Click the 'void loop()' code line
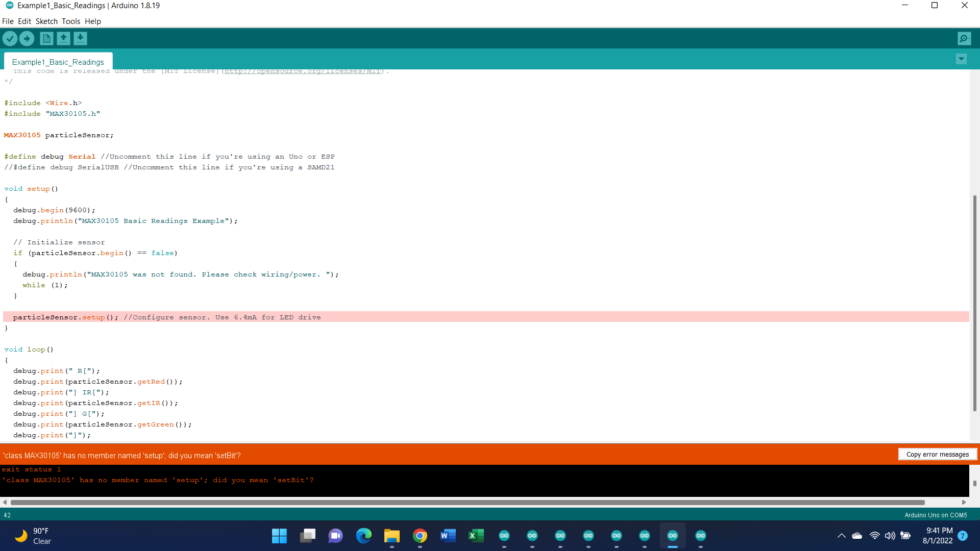Screen dimensions: 980x551 (x=29, y=349)
